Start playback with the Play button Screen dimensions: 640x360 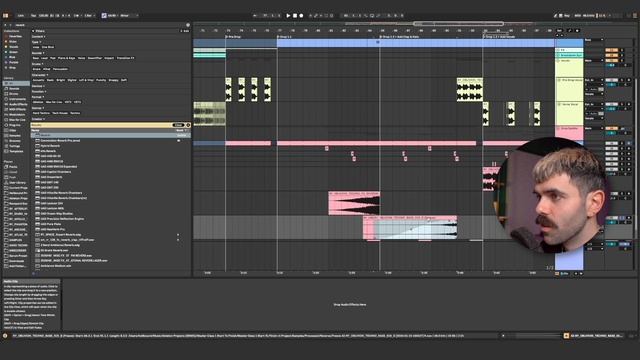pyautogui.click(x=288, y=16)
